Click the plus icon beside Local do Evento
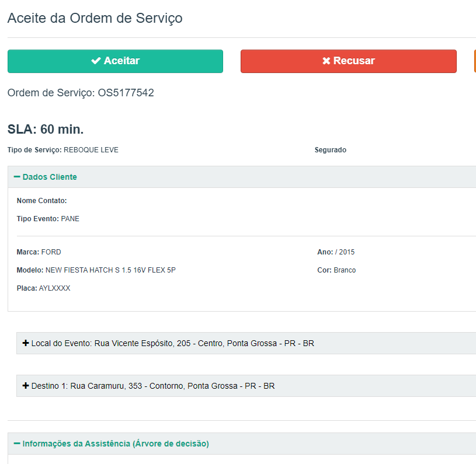 26,343
